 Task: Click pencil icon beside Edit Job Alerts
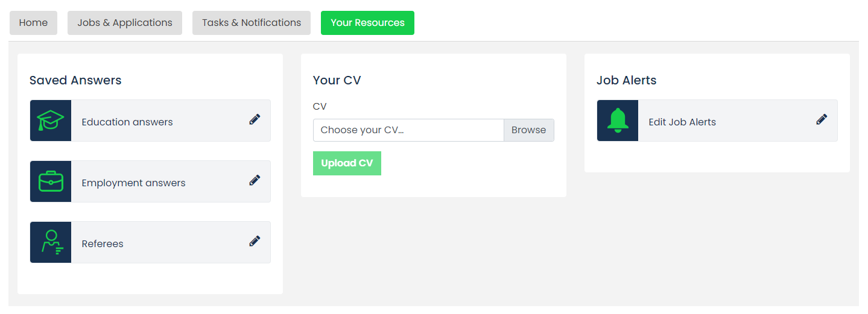[822, 119]
